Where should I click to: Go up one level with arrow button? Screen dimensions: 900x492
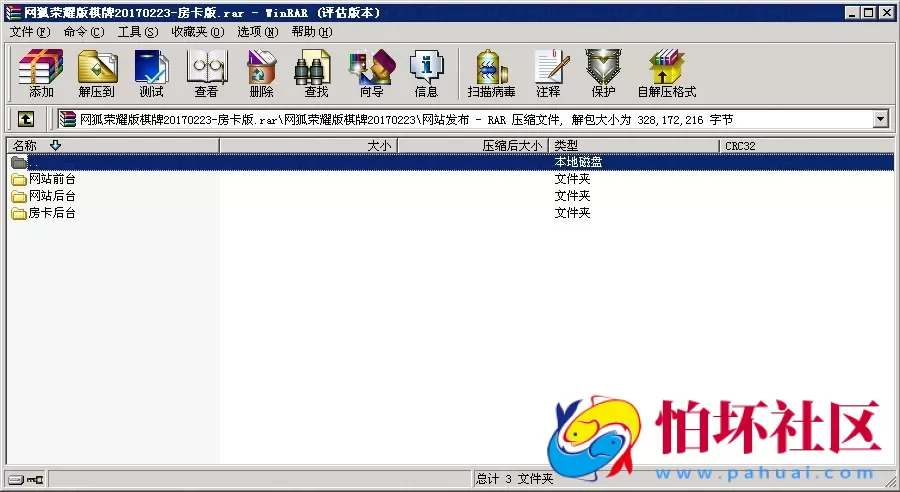(x=25, y=119)
